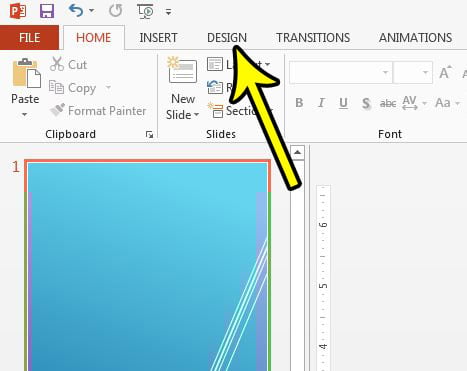Undo the last action
The height and width of the screenshot is (371, 467).
coord(76,11)
